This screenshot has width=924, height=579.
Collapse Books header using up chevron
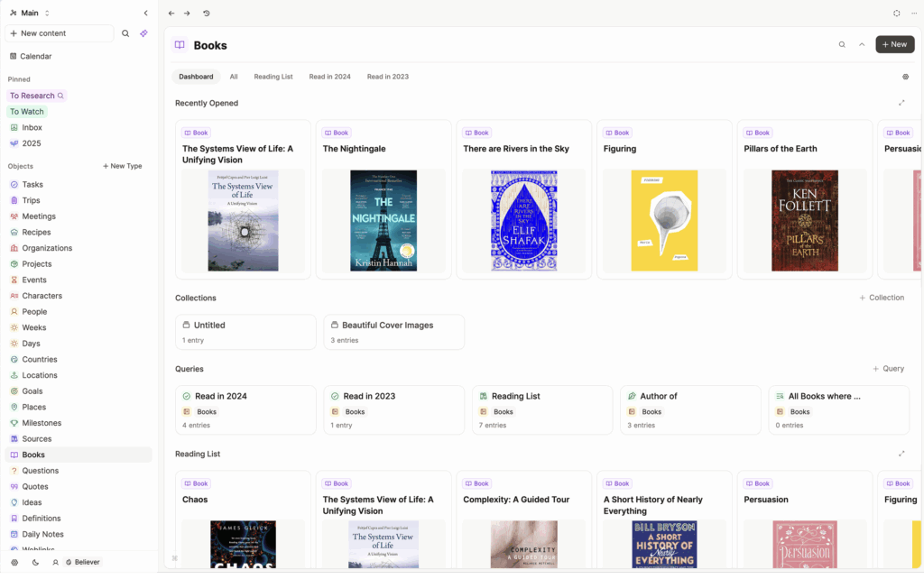click(862, 44)
